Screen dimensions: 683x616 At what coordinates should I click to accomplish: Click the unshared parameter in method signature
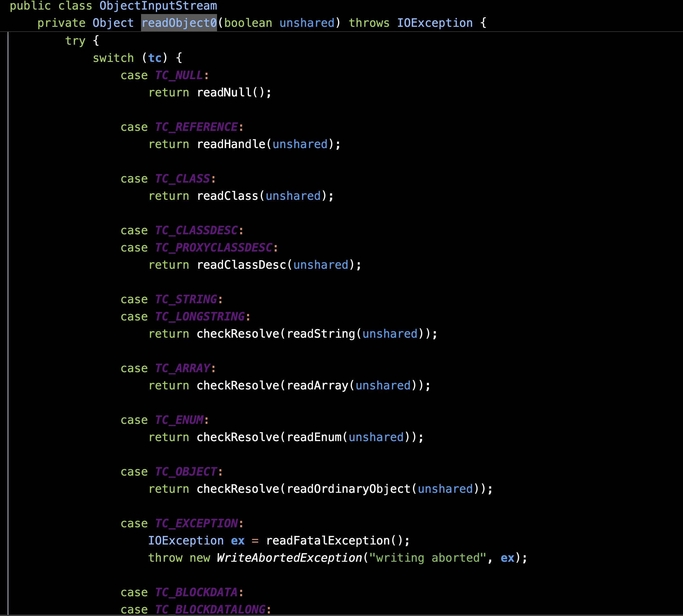click(x=307, y=23)
